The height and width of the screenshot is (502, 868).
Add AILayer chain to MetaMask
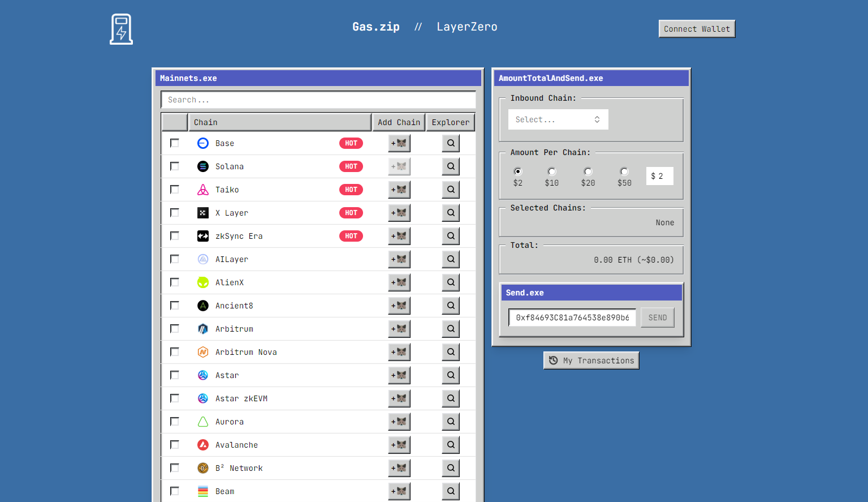point(399,259)
